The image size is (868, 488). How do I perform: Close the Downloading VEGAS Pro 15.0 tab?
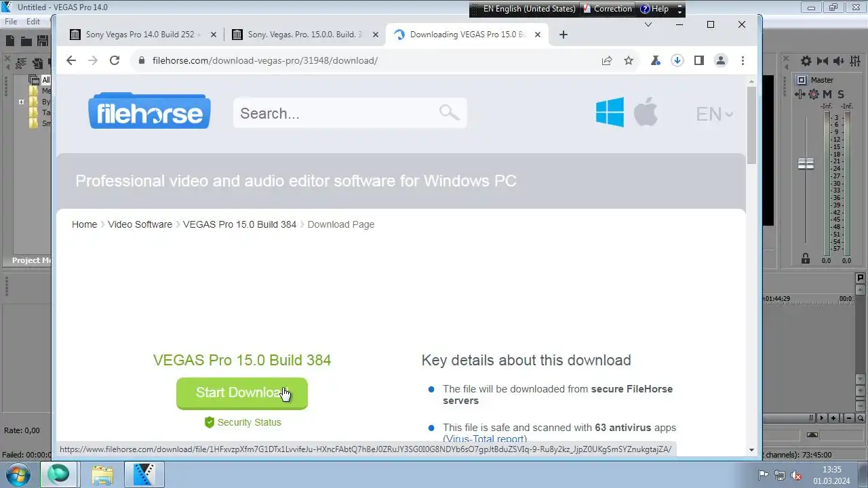click(538, 35)
